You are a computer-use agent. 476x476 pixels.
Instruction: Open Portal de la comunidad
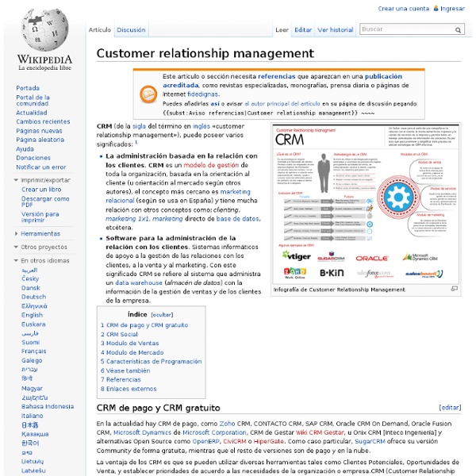click(x=33, y=101)
